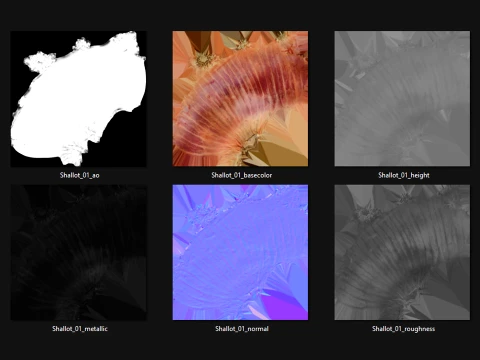Highlight the text under the normal map
Viewport: 480px width, 360px height.
(x=242, y=329)
